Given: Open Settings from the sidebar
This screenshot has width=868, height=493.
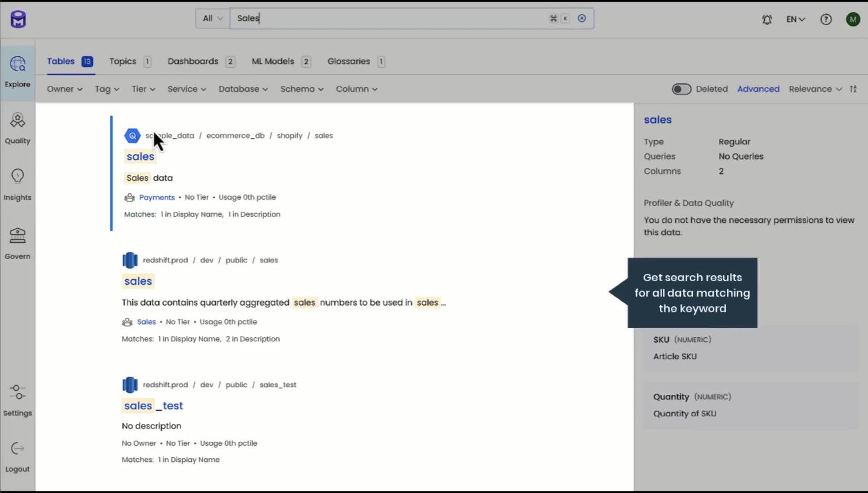Looking at the screenshot, I should coord(17,400).
